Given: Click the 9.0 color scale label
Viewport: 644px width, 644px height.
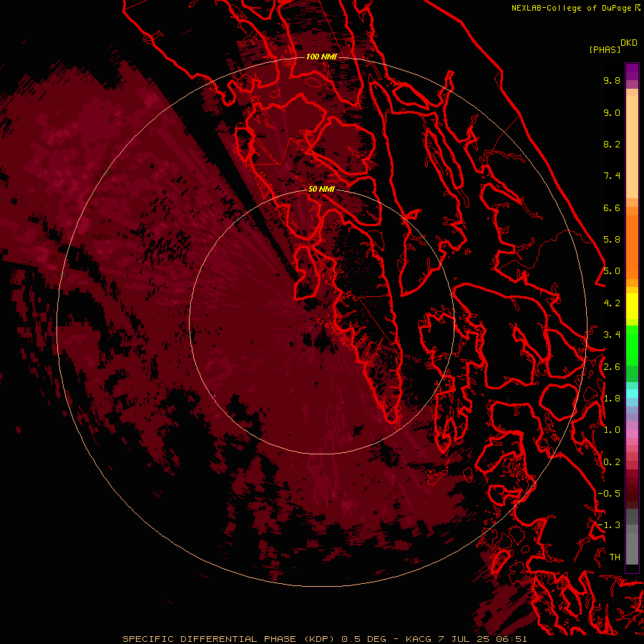Looking at the screenshot, I should (612, 112).
